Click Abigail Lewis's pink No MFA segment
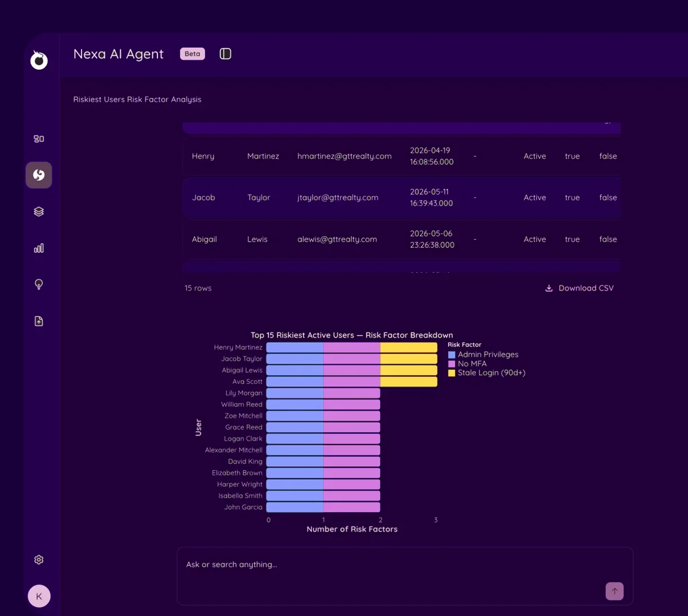This screenshot has height=616, width=688. tap(352, 370)
